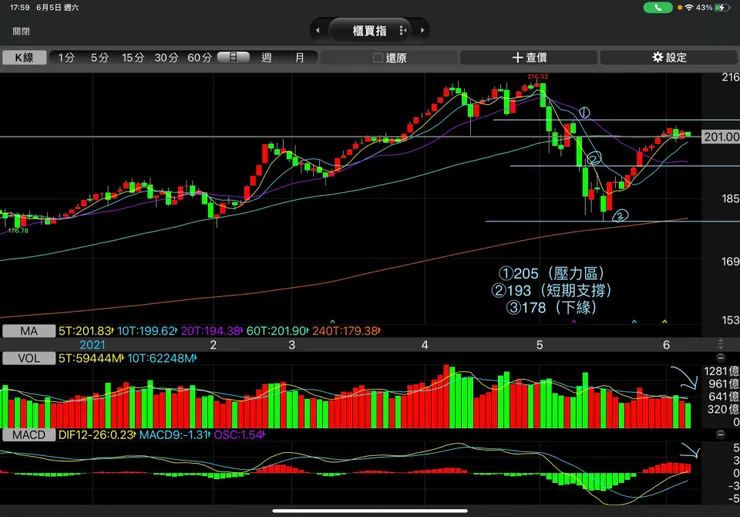Click the 176.78 low price label
This screenshot has width=740, height=517.
18,231
